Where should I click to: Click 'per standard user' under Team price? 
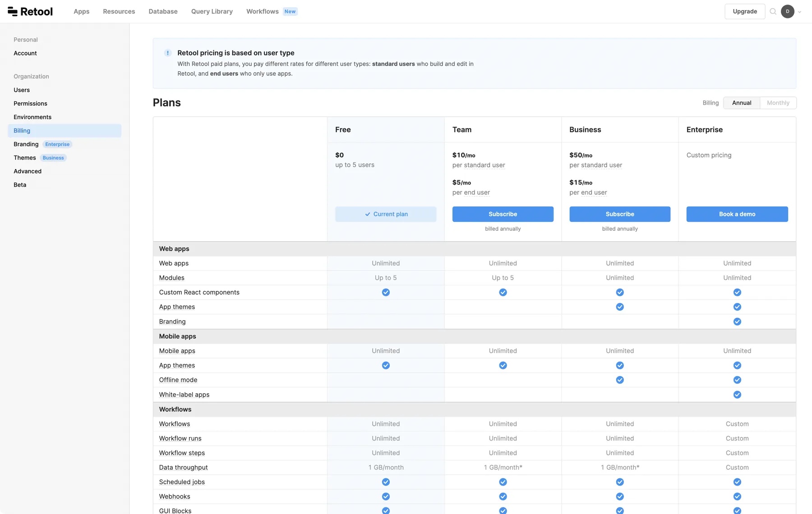click(479, 165)
